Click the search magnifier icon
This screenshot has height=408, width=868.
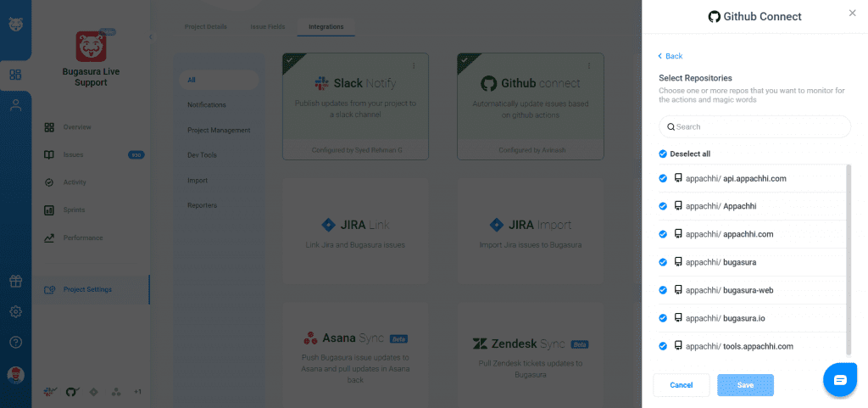tap(671, 126)
